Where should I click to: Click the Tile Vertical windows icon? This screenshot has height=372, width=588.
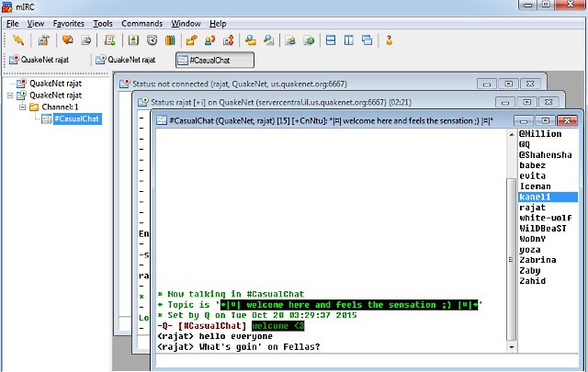pyautogui.click(x=349, y=40)
